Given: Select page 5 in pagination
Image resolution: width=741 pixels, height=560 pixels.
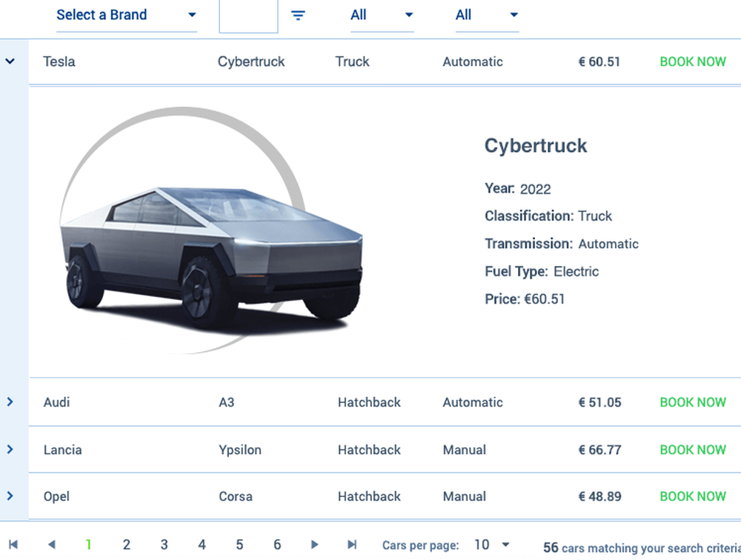Looking at the screenshot, I should 239,544.
